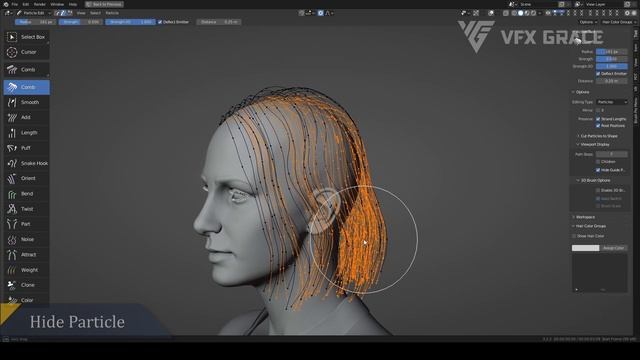640x360 pixels.
Task: Select the Select Box tool
Action: 27,37
